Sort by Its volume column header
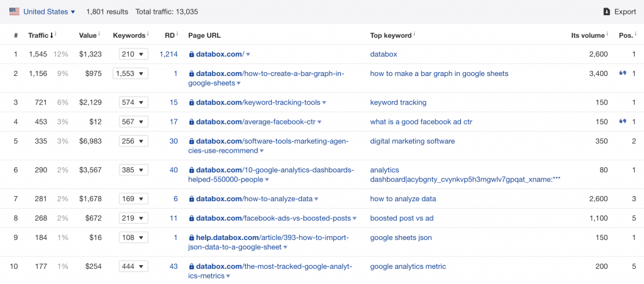 [588, 36]
